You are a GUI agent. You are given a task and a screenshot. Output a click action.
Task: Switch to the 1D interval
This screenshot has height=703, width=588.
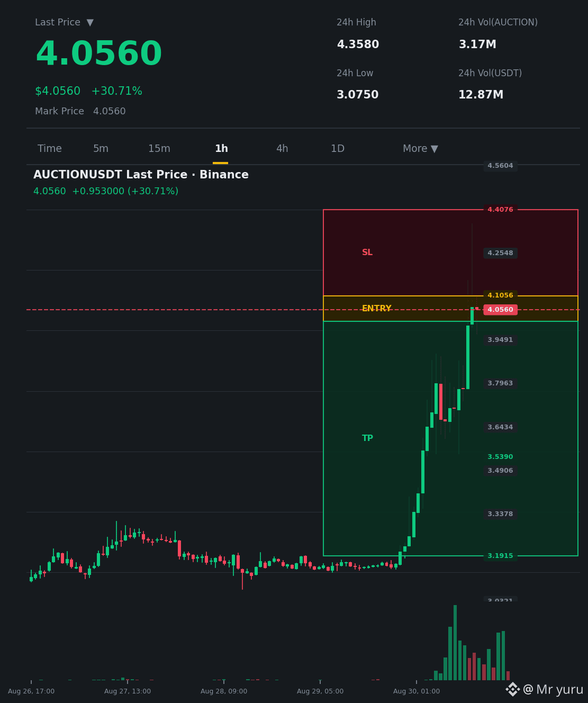coord(338,149)
